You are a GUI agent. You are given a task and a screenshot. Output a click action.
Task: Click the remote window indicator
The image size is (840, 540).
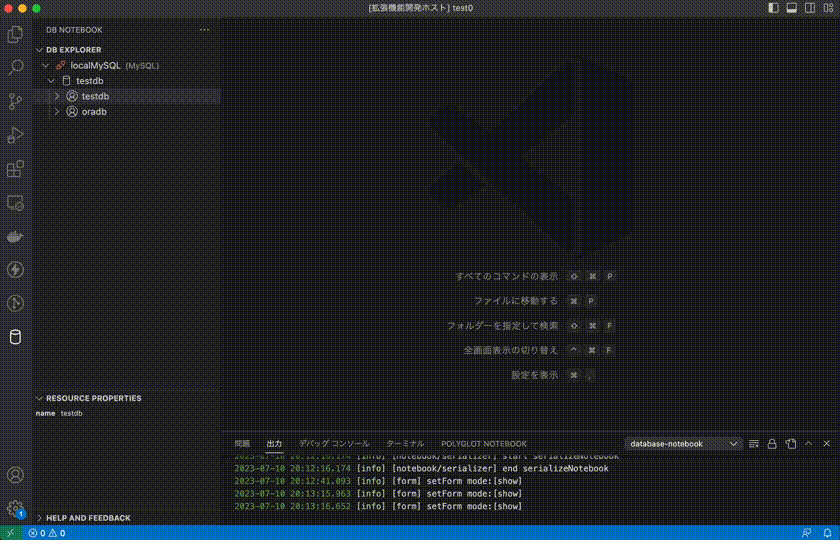(x=11, y=533)
